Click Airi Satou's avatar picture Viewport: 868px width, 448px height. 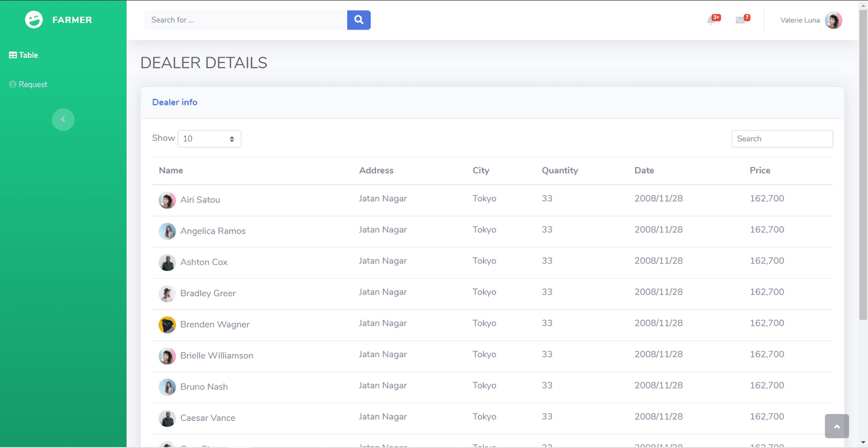pos(167,200)
